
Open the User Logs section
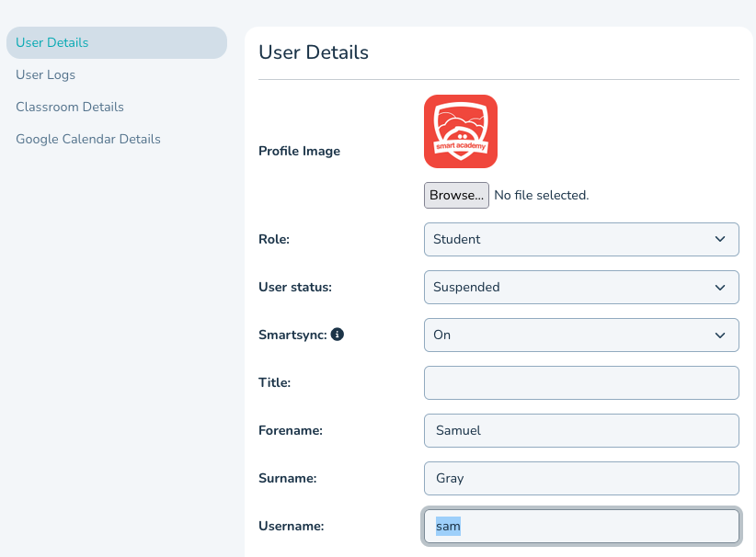pyautogui.click(x=46, y=74)
